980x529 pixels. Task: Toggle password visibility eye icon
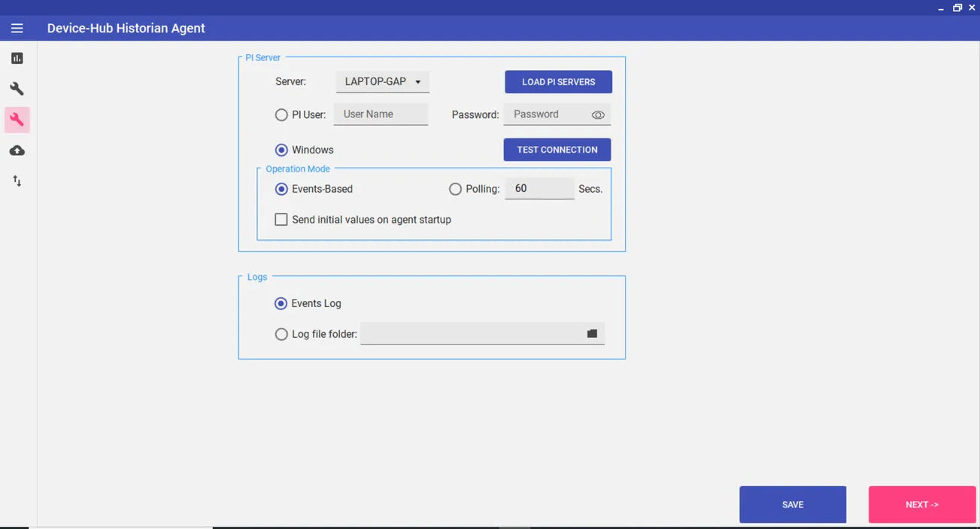[598, 115]
